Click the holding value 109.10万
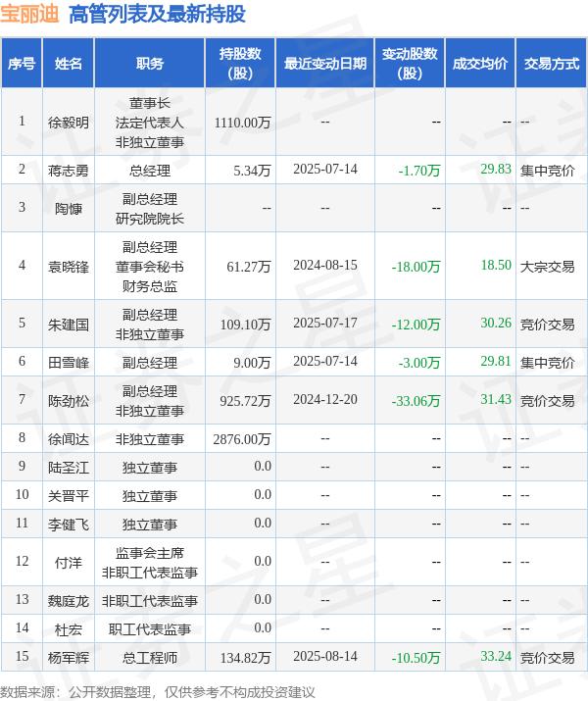The image size is (588, 701). (245, 325)
